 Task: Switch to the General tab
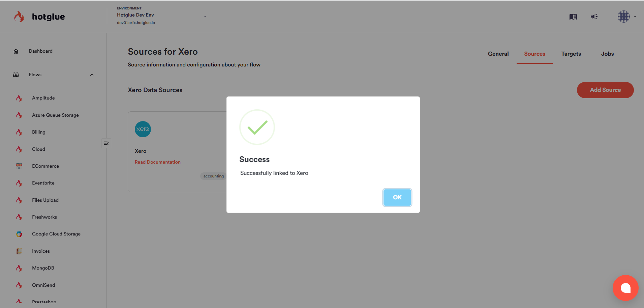[x=498, y=54]
